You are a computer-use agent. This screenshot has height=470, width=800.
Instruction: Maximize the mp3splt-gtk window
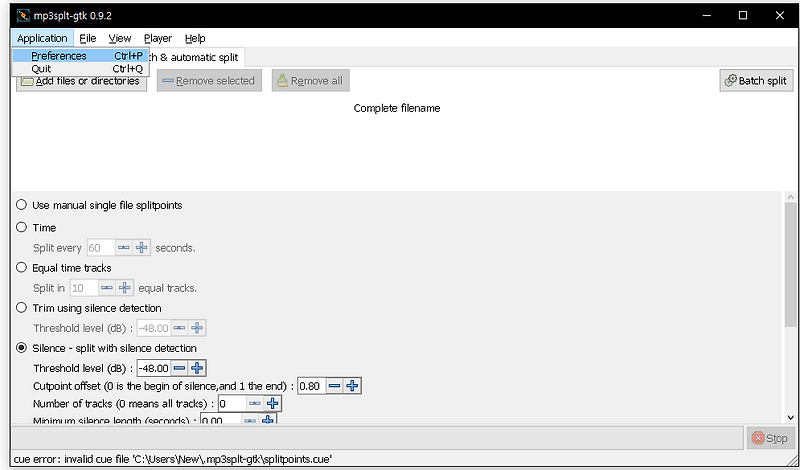coord(743,15)
